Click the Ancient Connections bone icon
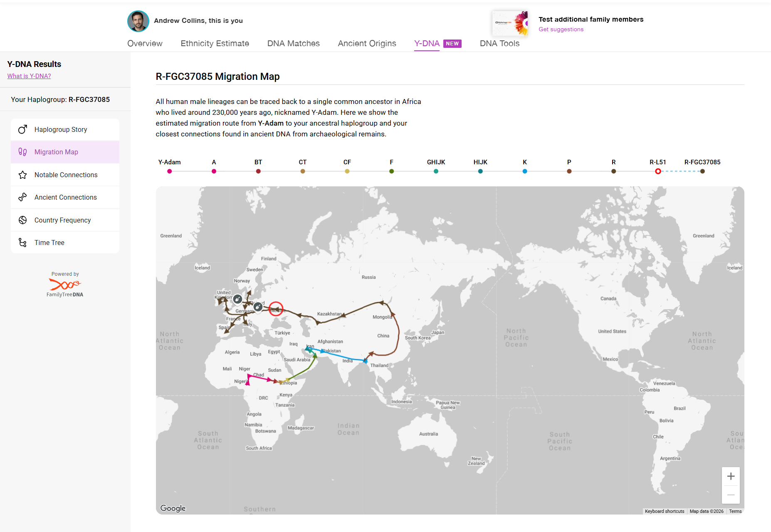This screenshot has height=532, width=771. click(x=23, y=197)
